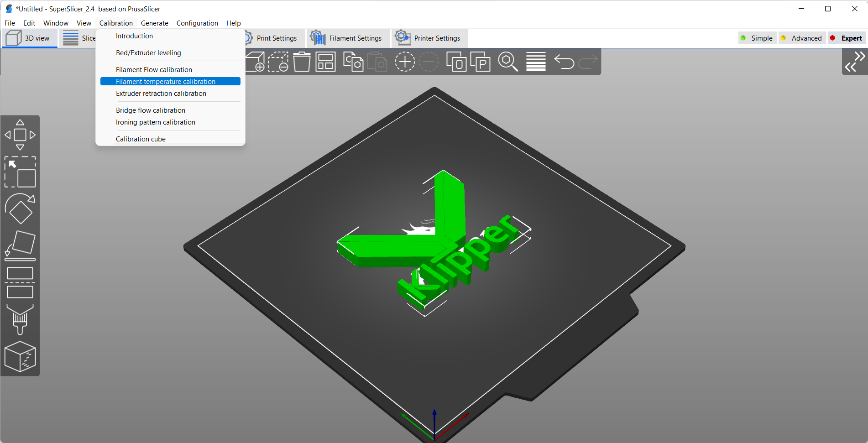
Task: Click the Split to parts icon
Action: (x=480, y=62)
